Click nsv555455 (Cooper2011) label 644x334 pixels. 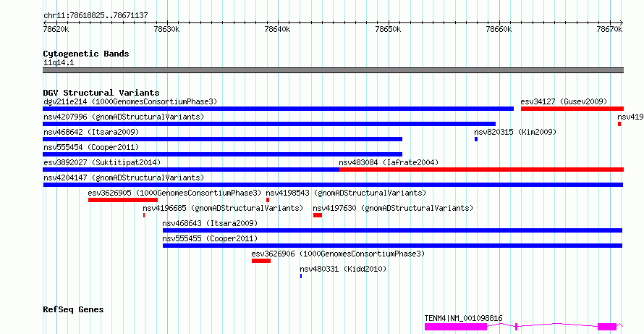[210, 238]
